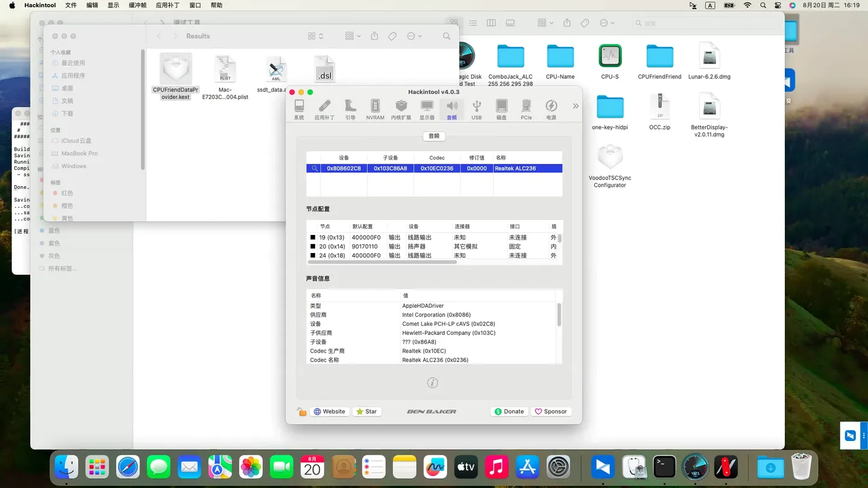Click the node configuration horizontal scrollbar
The height and width of the screenshot is (488, 868).
pos(382,262)
